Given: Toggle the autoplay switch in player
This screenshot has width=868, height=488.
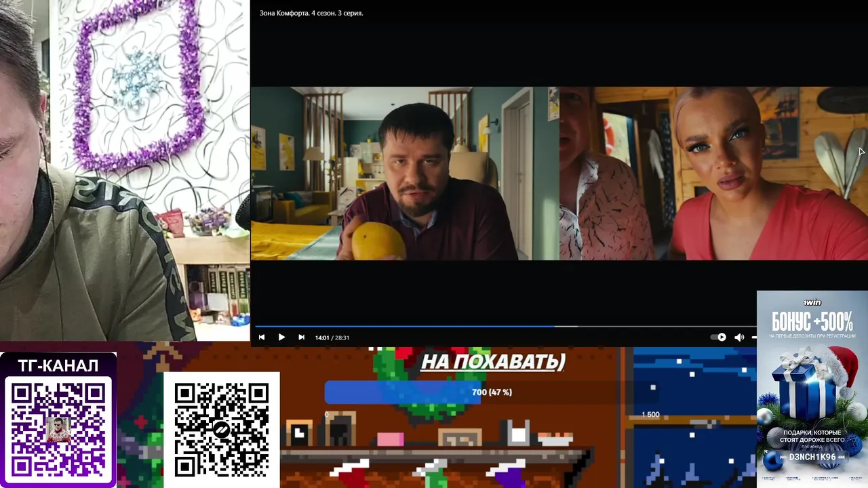Looking at the screenshot, I should click(718, 337).
